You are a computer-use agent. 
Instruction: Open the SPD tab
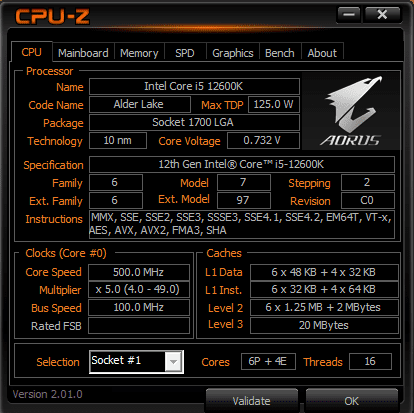185,53
